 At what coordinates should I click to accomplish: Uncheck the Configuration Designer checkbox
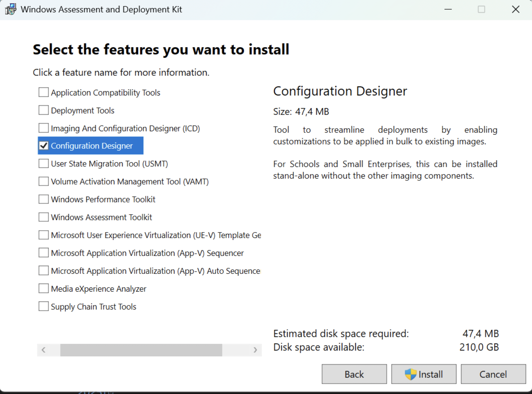pyautogui.click(x=43, y=146)
